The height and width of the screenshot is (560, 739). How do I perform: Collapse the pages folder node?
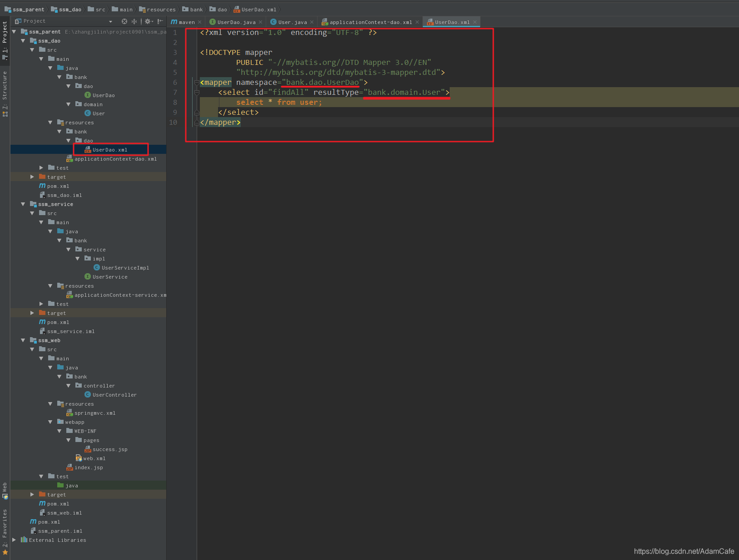[69, 440]
